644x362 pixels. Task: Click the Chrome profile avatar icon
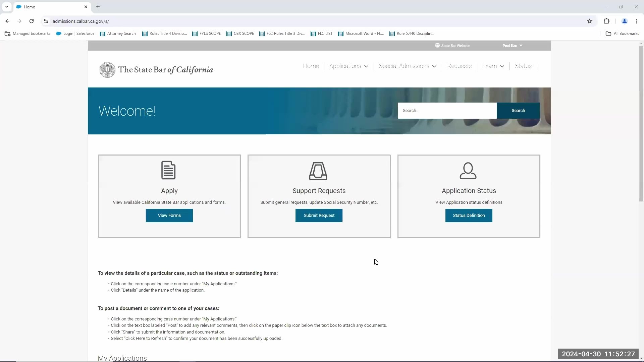click(624, 21)
